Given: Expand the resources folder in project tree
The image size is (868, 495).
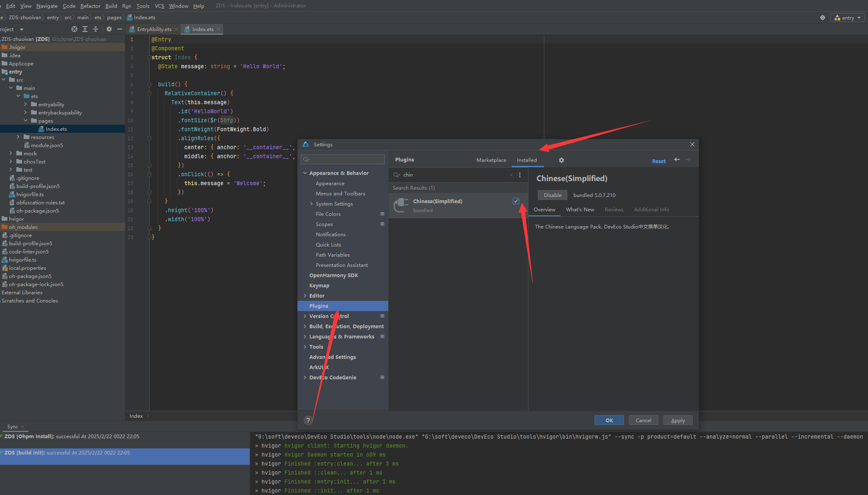Looking at the screenshot, I should click(18, 137).
